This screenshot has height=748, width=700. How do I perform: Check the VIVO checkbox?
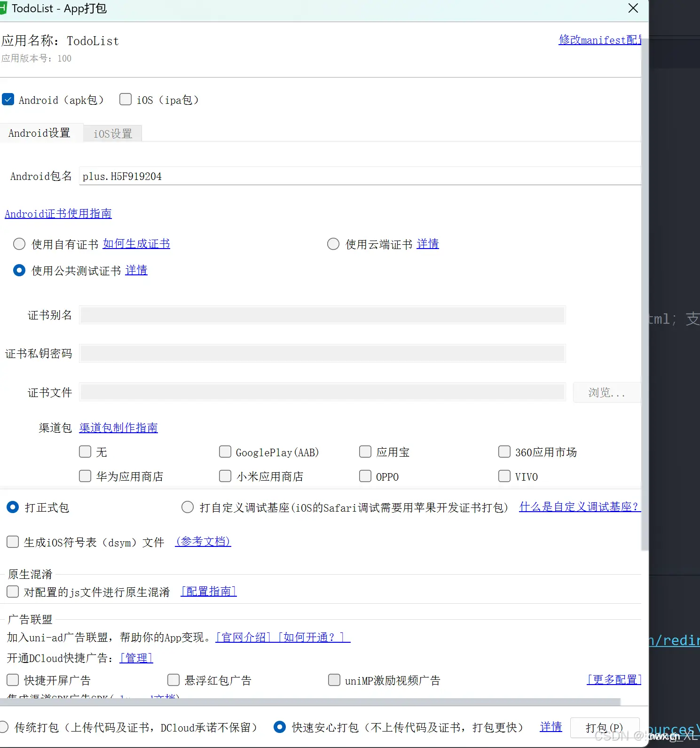504,476
